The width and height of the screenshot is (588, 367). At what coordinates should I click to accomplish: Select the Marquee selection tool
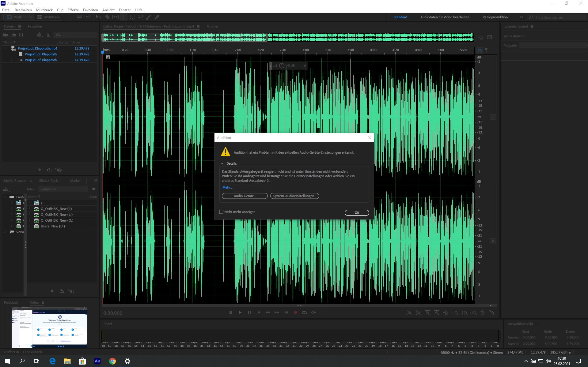pyautogui.click(x=132, y=17)
